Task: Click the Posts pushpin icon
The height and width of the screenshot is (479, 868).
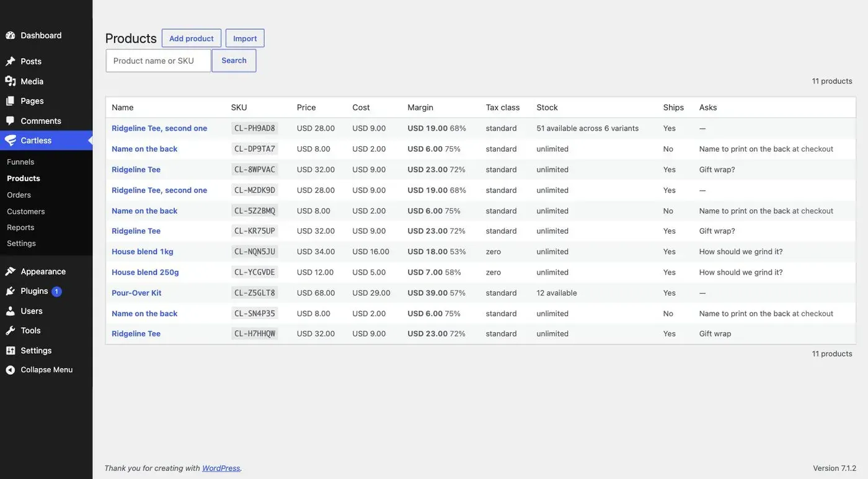Action: [11, 61]
